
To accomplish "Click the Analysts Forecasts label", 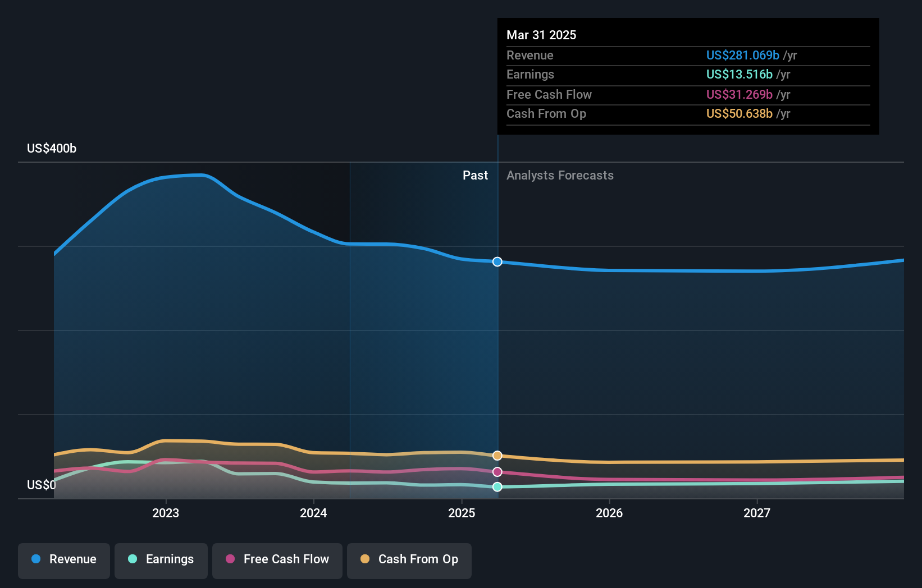I will (x=560, y=176).
